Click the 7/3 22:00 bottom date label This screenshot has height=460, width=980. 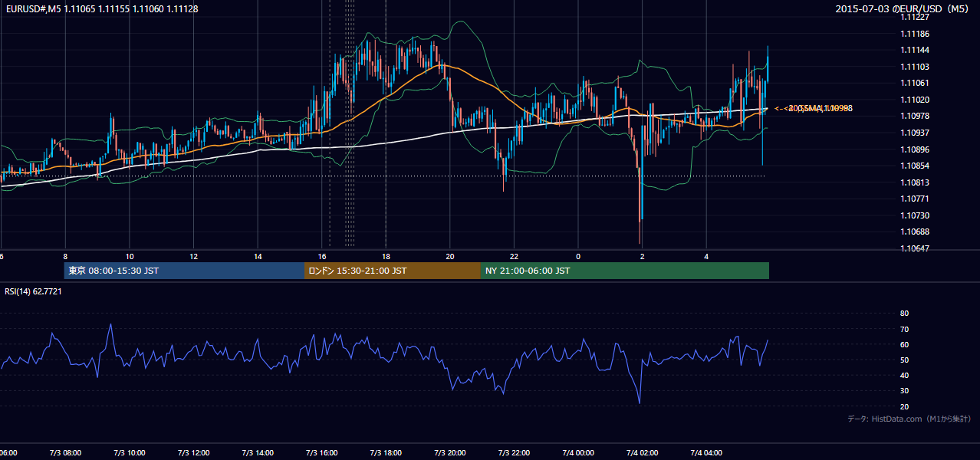[x=514, y=453]
